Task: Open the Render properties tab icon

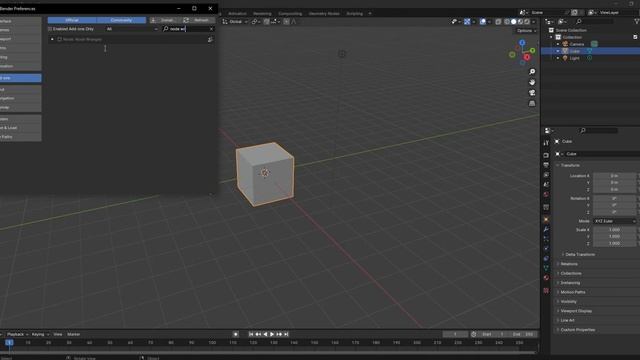Action: (x=546, y=155)
